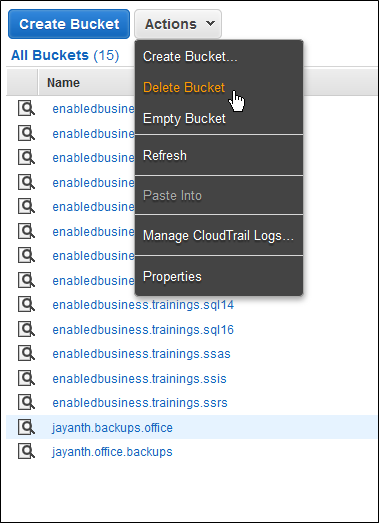Screen dimensions: 379x523
Task: Open properties icon beside jayanth.backups.office
Action: [x=26, y=427]
